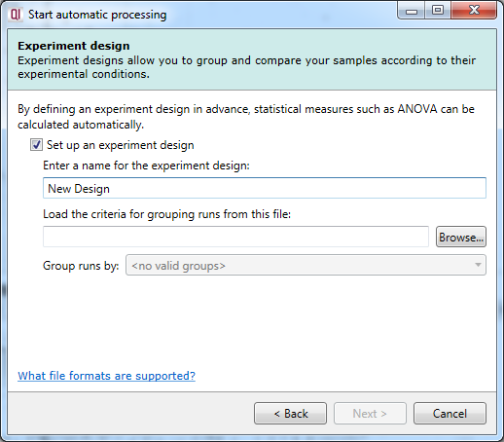Screen dimensions: 504x442
Task: Click the criteria file path field
Action: (x=235, y=237)
